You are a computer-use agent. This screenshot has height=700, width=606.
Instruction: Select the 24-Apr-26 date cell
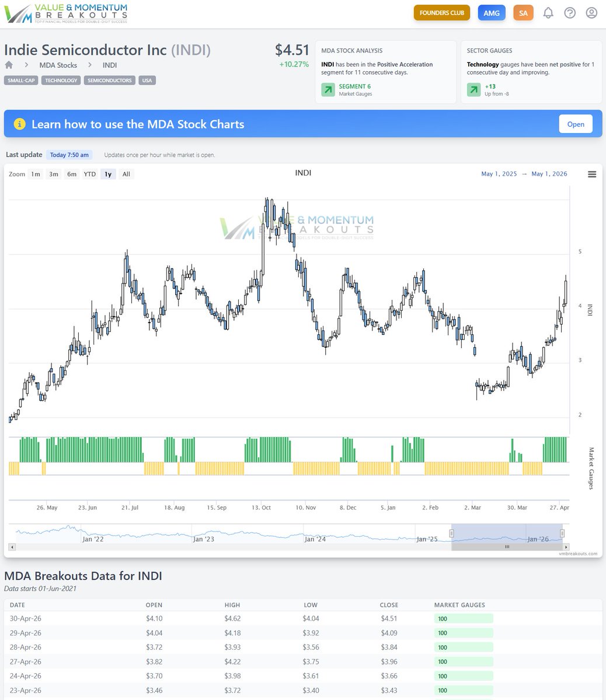click(26, 676)
